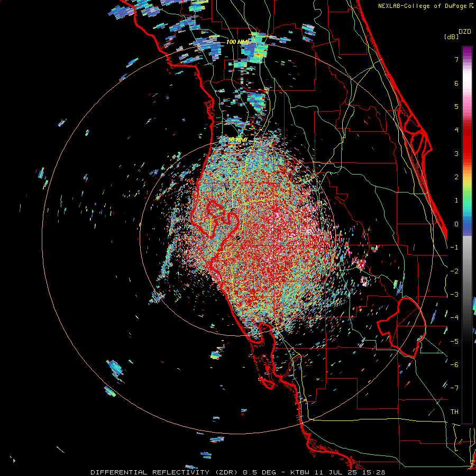Click the -7 value on color scale

pos(454,388)
